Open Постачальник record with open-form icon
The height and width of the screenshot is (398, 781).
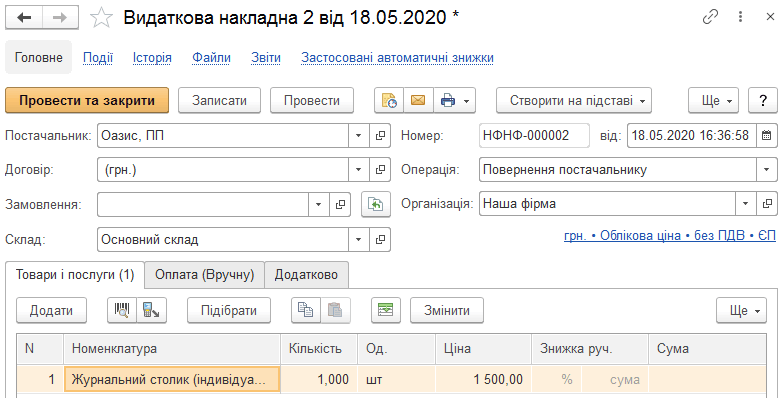[x=380, y=135]
